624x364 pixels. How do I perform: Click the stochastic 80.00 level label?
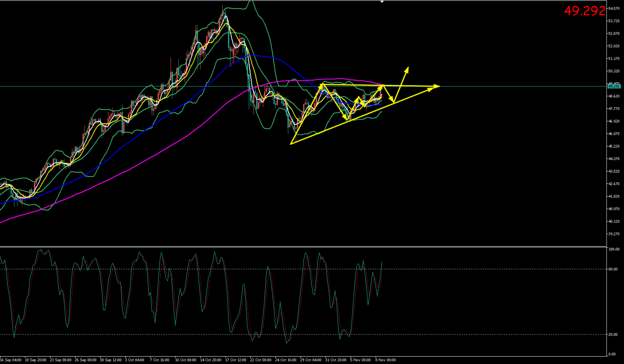click(614, 269)
